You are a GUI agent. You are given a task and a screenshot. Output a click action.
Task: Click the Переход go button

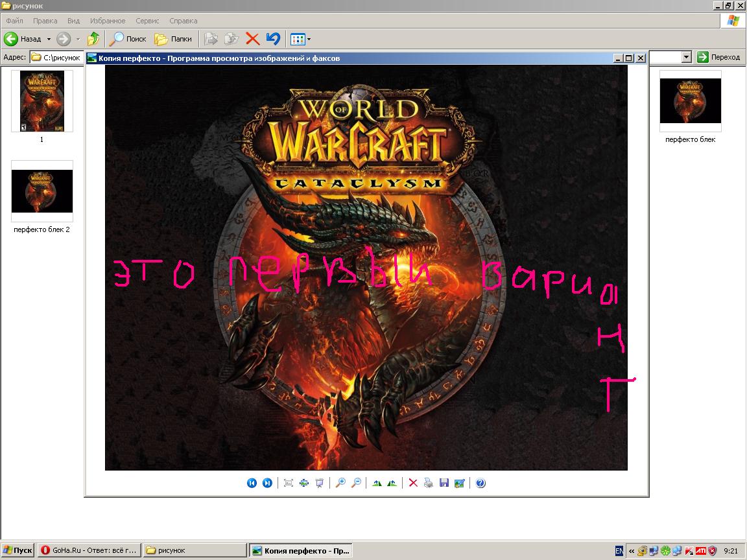click(719, 57)
